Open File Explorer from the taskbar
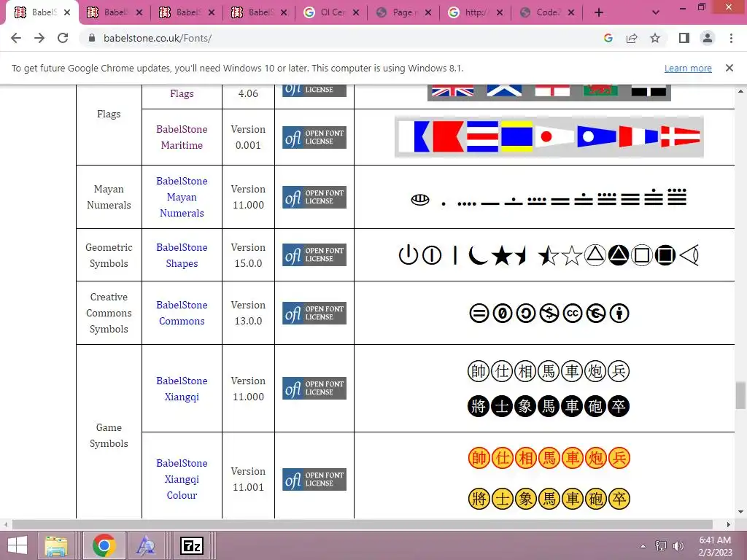Image resolution: width=747 pixels, height=560 pixels. pyautogui.click(x=56, y=545)
